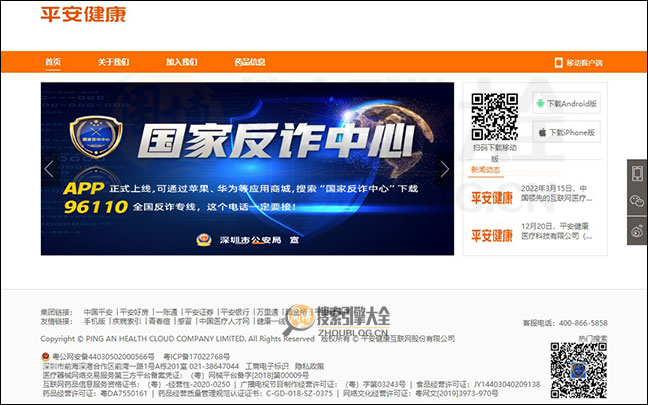Click the Copyright PING AN HEALTH CLOUD text

(x=178, y=339)
